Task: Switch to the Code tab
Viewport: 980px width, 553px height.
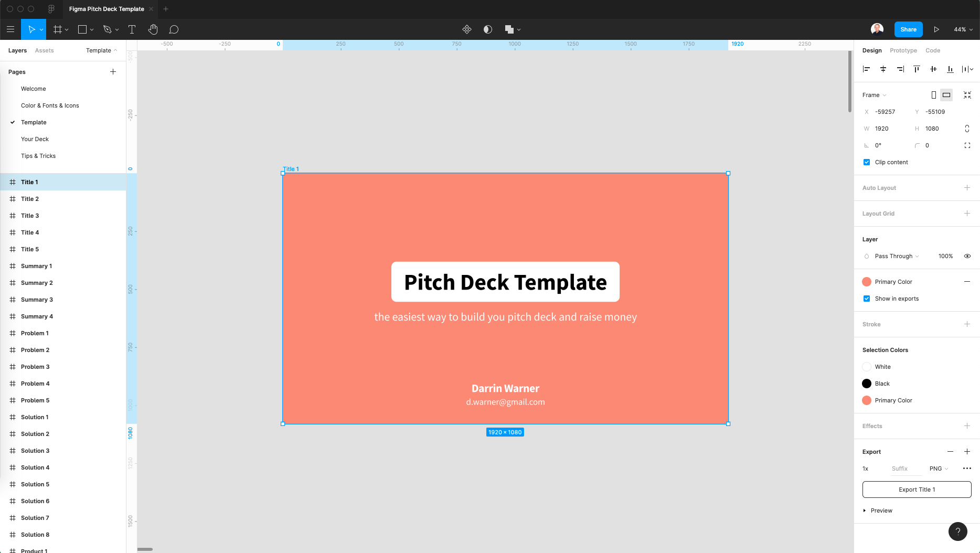Action: (x=933, y=50)
